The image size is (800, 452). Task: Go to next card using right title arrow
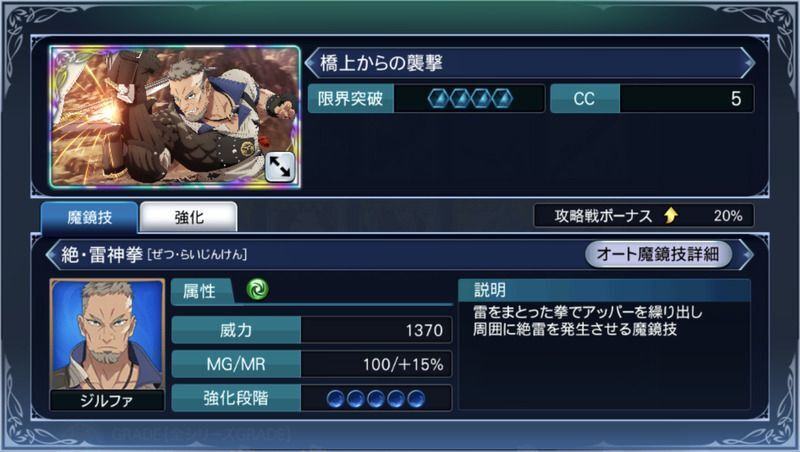pos(748,63)
